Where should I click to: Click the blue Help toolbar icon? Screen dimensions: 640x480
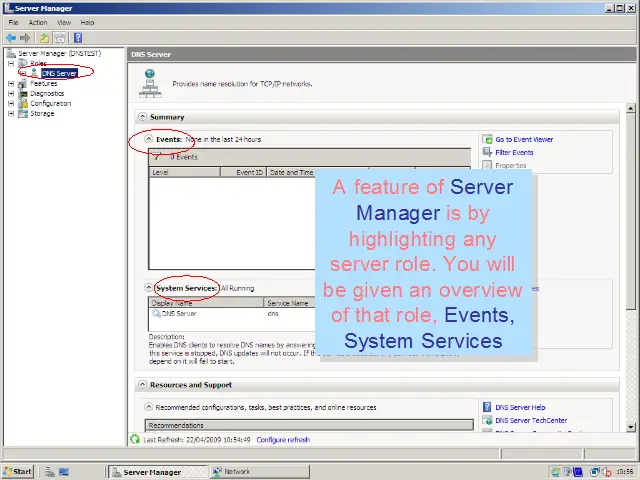click(x=78, y=38)
